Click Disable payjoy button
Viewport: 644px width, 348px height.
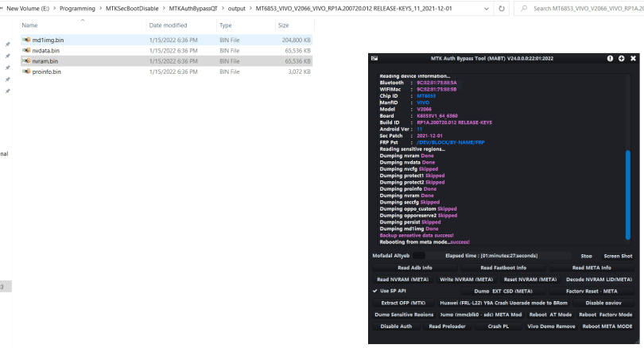click(x=603, y=303)
